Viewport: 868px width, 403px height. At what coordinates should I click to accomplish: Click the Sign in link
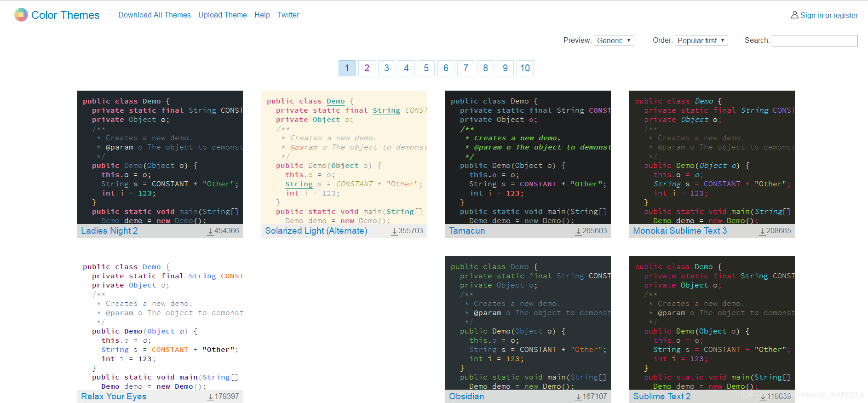click(x=812, y=15)
